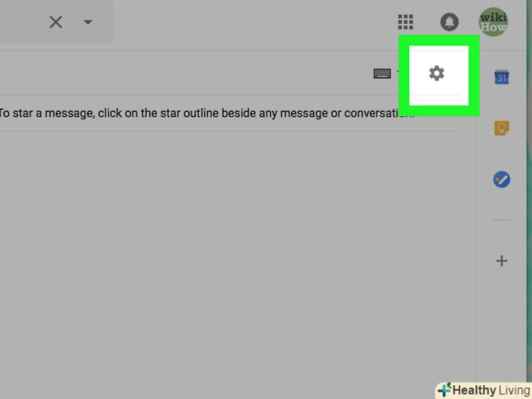Screen dimensions: 532x399
Task: Click the plus icon to get add-ons
Action: pos(501,261)
